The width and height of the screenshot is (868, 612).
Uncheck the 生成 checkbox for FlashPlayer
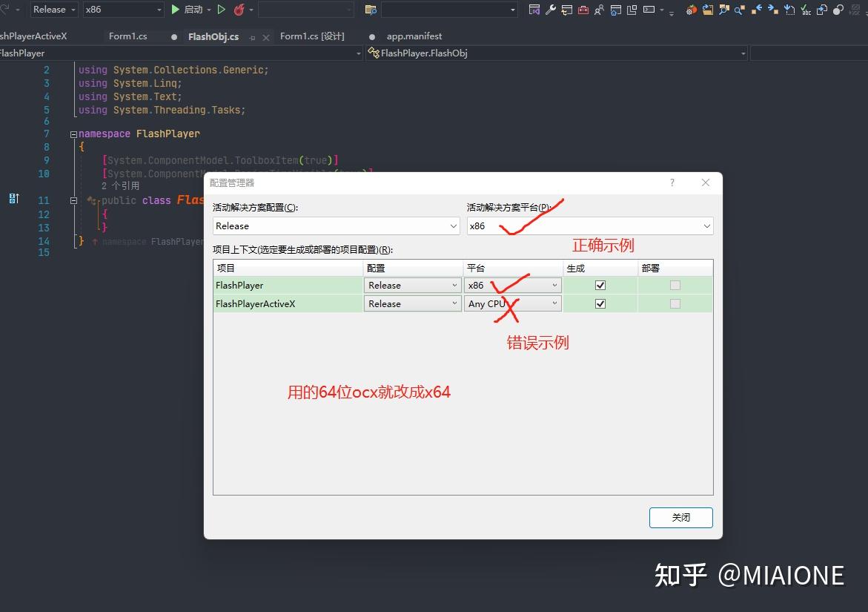click(x=600, y=285)
